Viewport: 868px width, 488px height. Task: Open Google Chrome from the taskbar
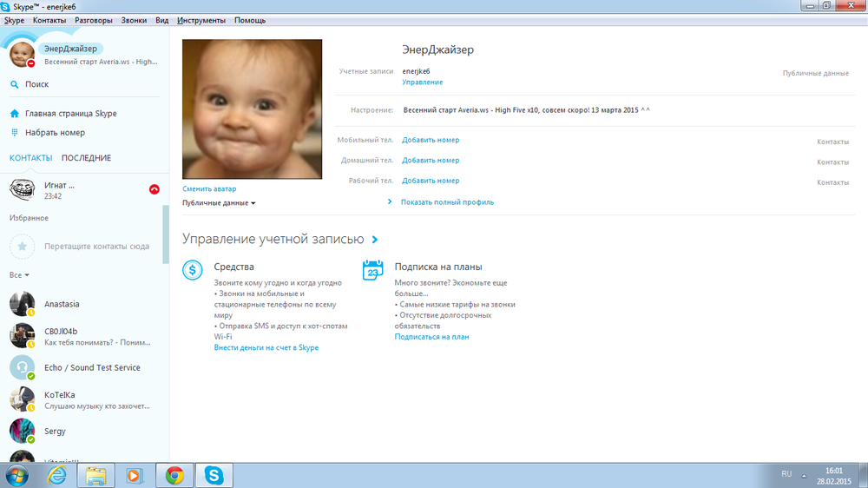tap(174, 475)
